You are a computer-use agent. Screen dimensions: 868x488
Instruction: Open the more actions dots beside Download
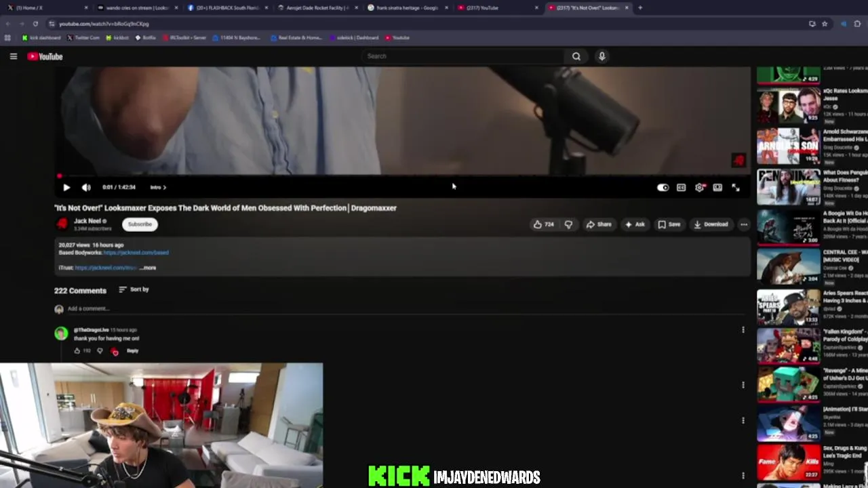744,224
